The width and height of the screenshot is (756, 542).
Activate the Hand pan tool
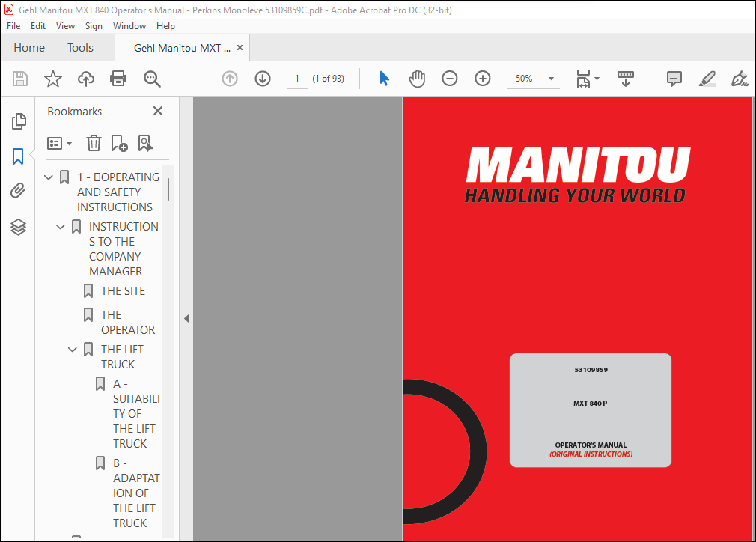point(417,78)
